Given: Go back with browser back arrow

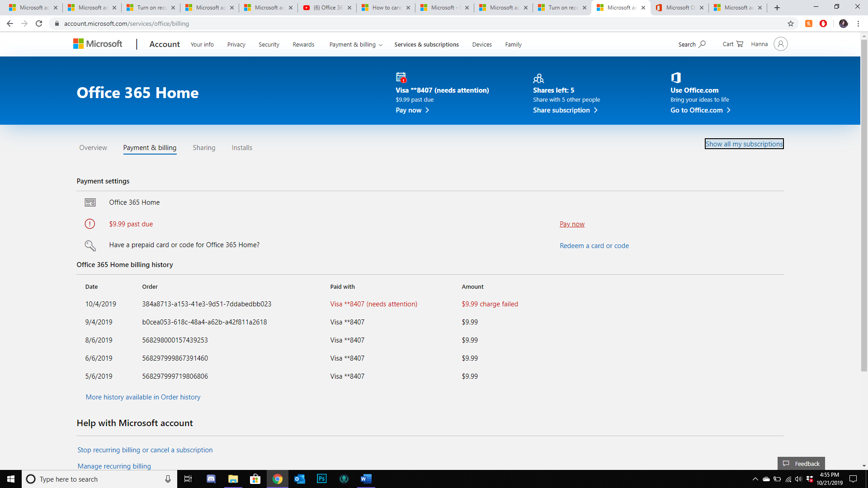Looking at the screenshot, I should (10, 23).
